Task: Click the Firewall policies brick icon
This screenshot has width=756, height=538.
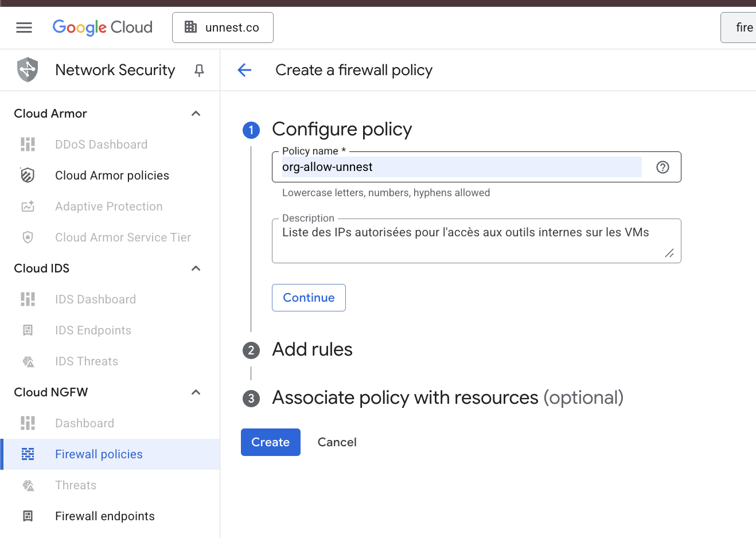Action: click(x=28, y=454)
